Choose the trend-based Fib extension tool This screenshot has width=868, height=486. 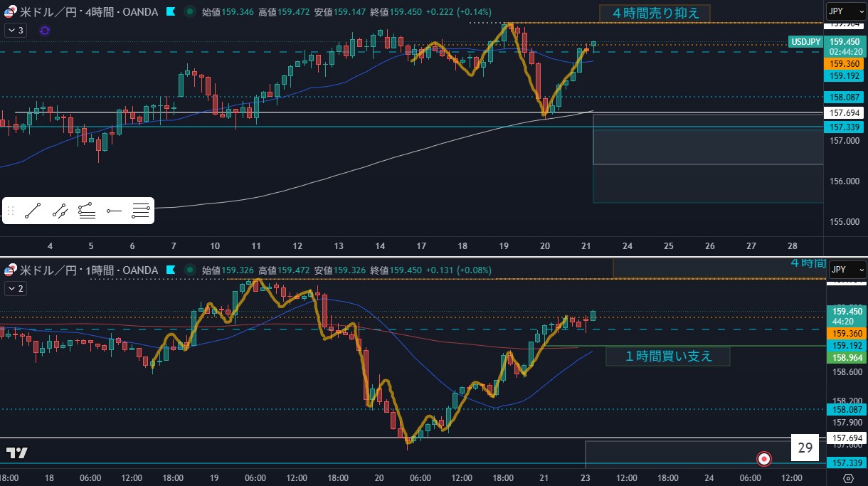[87, 211]
